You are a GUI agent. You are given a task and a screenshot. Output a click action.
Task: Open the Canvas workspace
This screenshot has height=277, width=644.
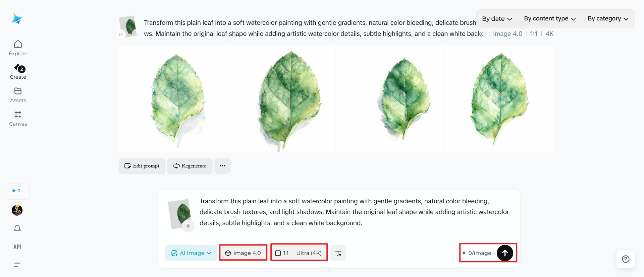click(x=18, y=119)
